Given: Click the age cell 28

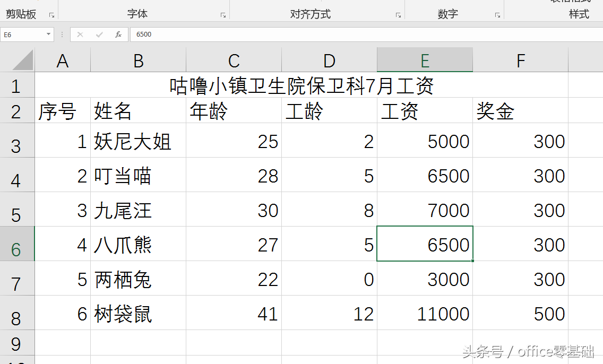Looking at the screenshot, I should pos(234,175).
